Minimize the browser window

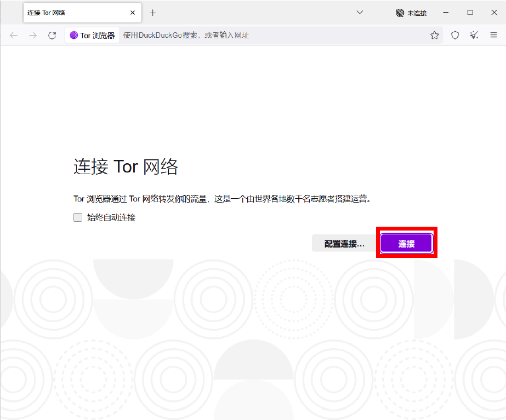446,13
